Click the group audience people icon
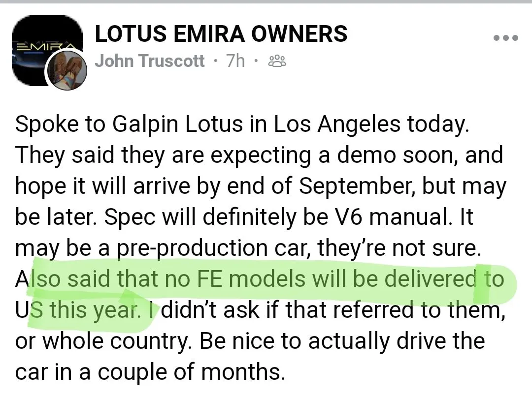This screenshot has height=399, width=532. (277, 61)
